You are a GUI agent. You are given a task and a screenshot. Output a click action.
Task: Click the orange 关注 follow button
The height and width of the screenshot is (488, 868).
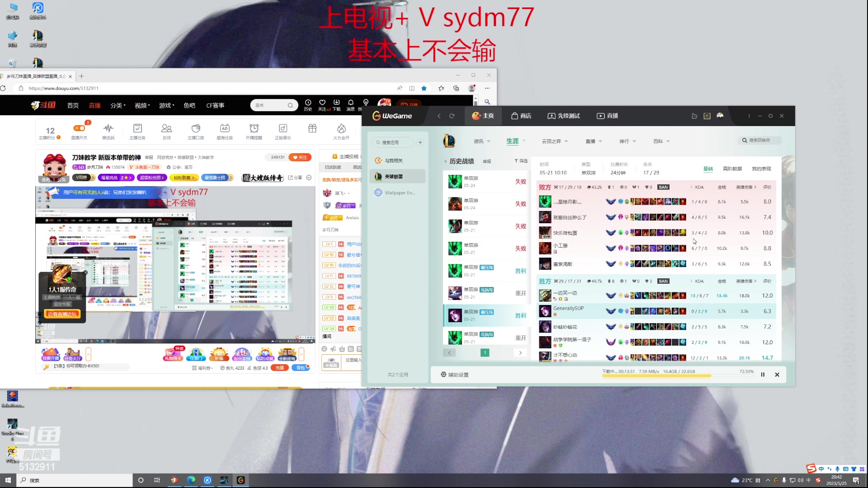tap(300, 157)
